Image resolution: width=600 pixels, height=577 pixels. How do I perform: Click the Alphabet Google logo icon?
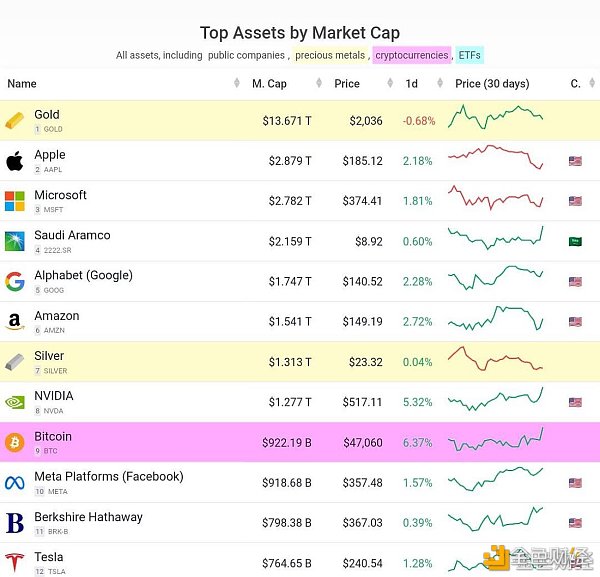click(15, 281)
